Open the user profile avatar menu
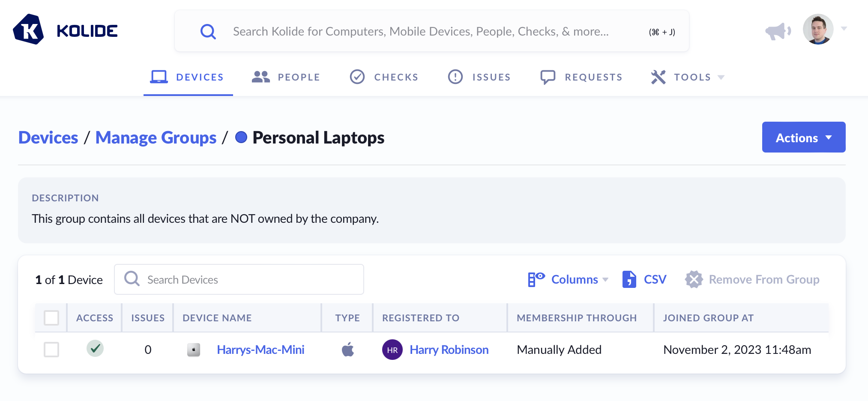 (818, 30)
